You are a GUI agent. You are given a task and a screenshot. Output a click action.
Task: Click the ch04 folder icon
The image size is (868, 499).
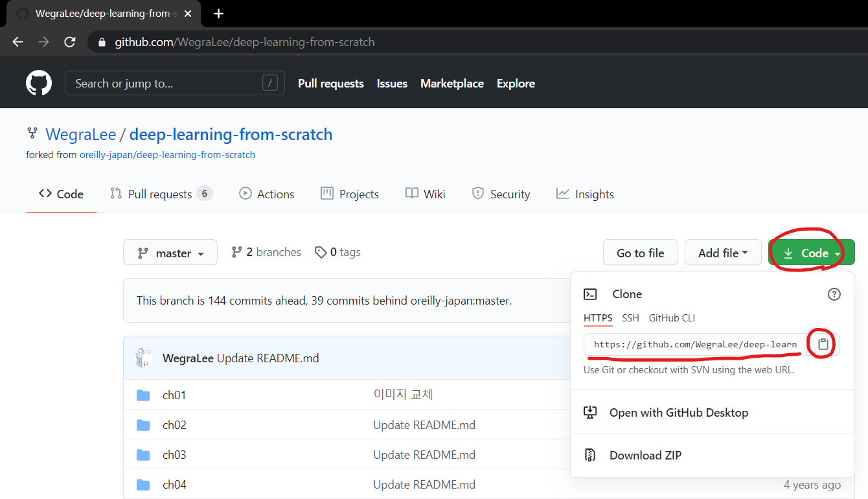pyautogui.click(x=143, y=485)
